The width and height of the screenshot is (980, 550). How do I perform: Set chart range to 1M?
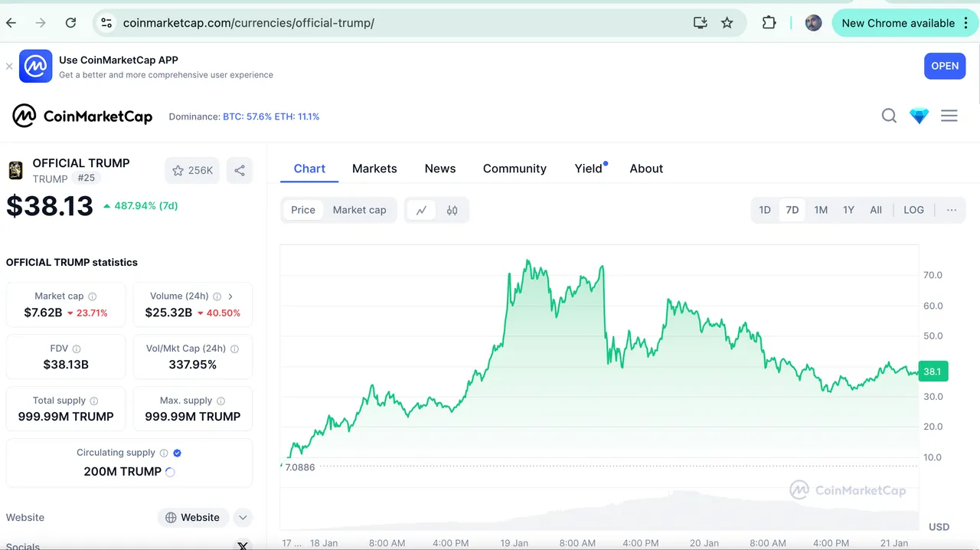coord(821,210)
